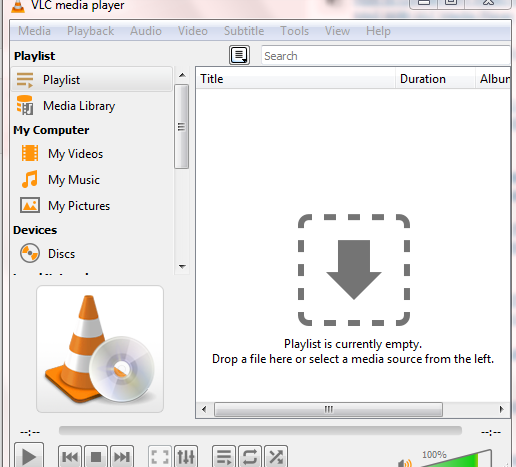Open the Playback menu
The image size is (516, 467).
tap(90, 31)
